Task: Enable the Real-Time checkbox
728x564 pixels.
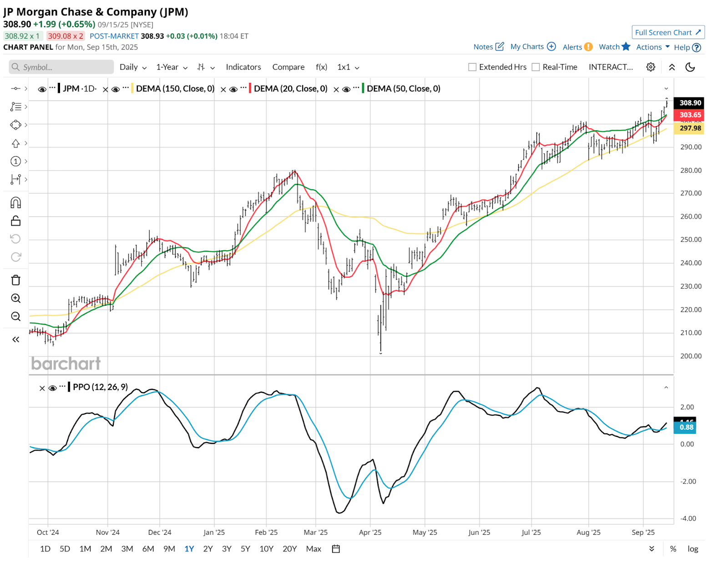Action: 536,67
